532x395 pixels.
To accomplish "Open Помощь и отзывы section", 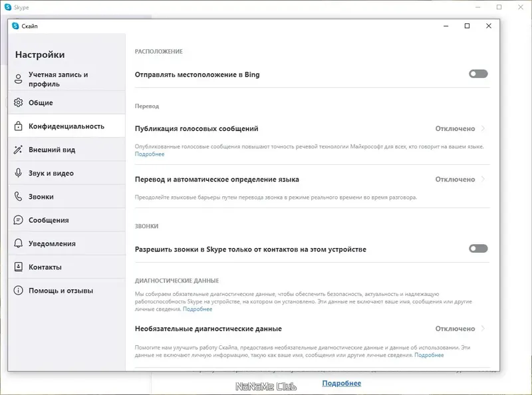I will 67,291.
